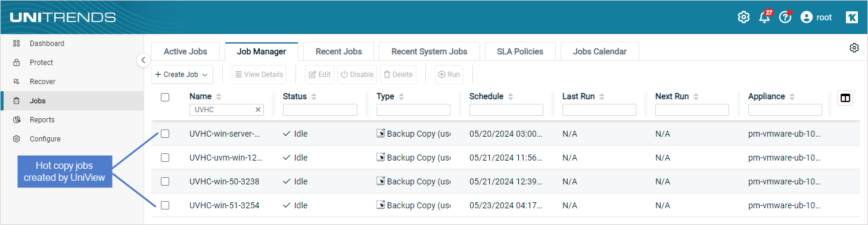
Task: Click the 05/20/2024 03:00 schedule cell
Action: (x=506, y=134)
